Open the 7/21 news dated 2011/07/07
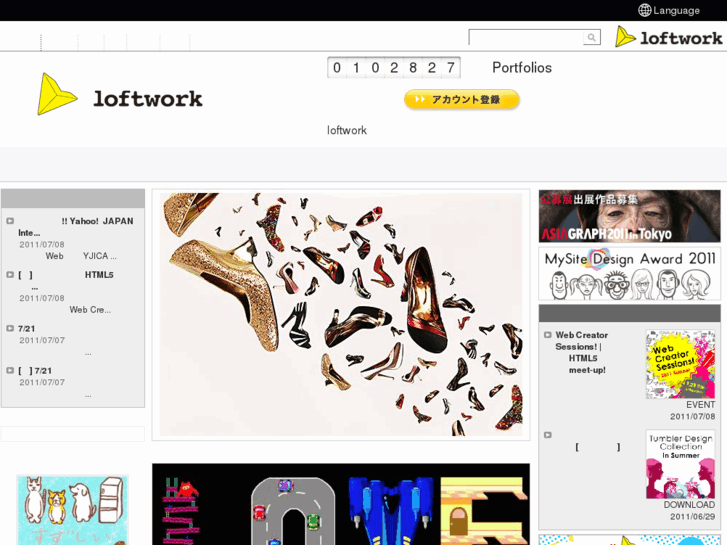This screenshot has width=727, height=545. pyautogui.click(x=27, y=329)
